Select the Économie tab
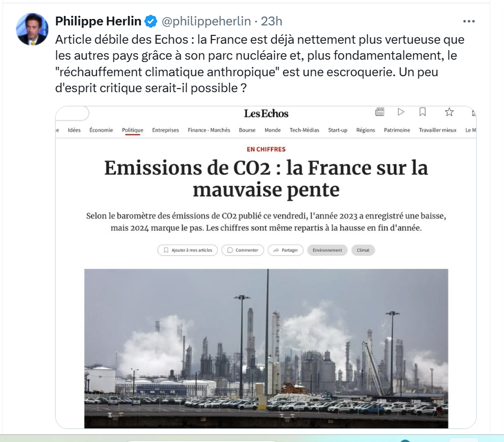The height and width of the screenshot is (442, 504). click(101, 130)
